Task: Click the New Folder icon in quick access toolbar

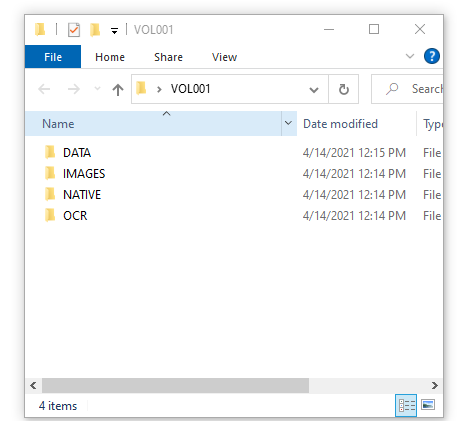Action: click(x=95, y=30)
